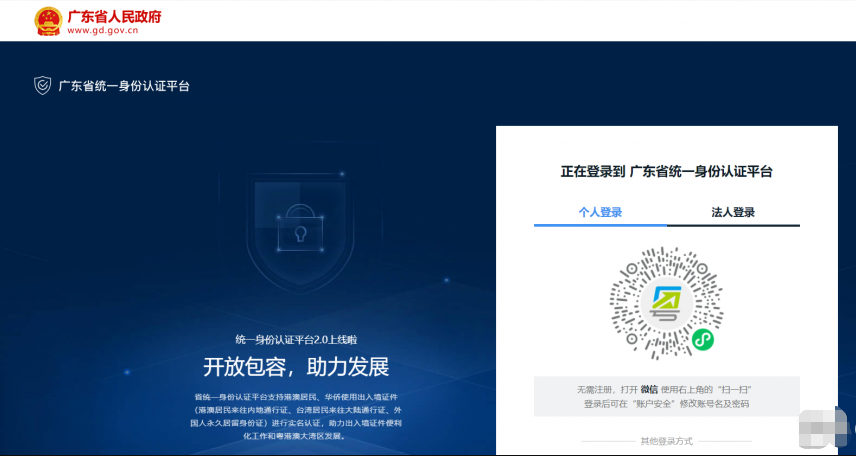
Task: Click the shield checkmark icon beside 广东省统一身份认证平台
Action: 43,86
